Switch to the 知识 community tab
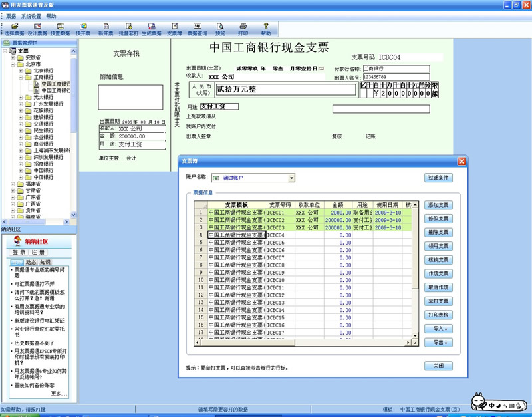 coord(45,262)
